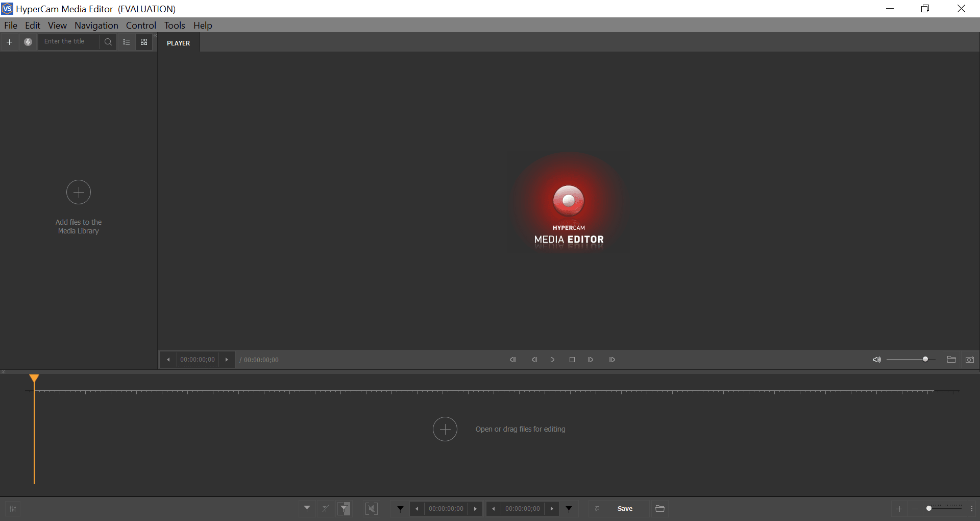Open the screenshots folder next to the camera icon

tap(951, 360)
